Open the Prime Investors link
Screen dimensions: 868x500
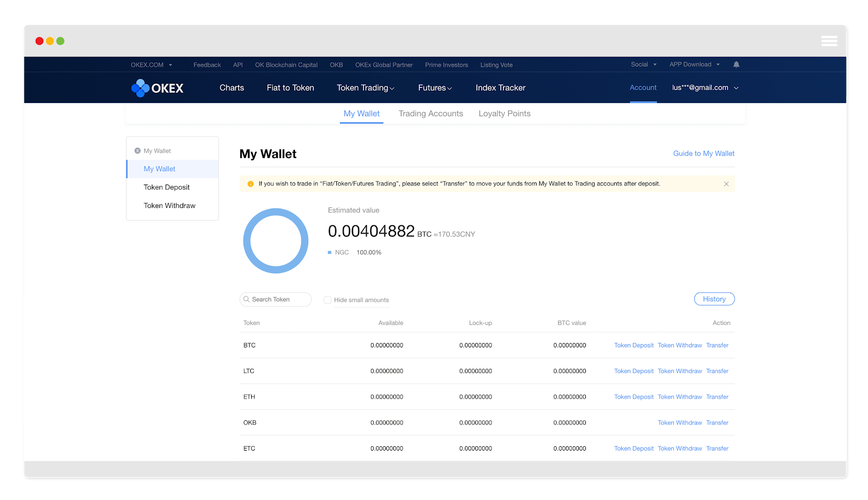[446, 65]
